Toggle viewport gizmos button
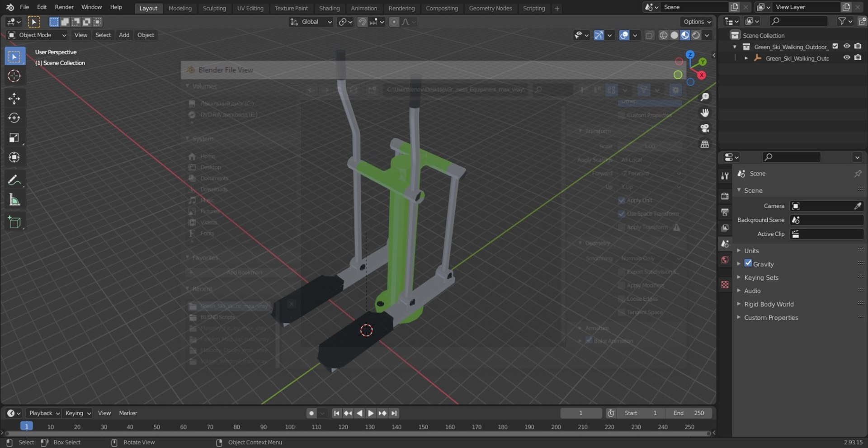This screenshot has width=868, height=448. pos(599,35)
